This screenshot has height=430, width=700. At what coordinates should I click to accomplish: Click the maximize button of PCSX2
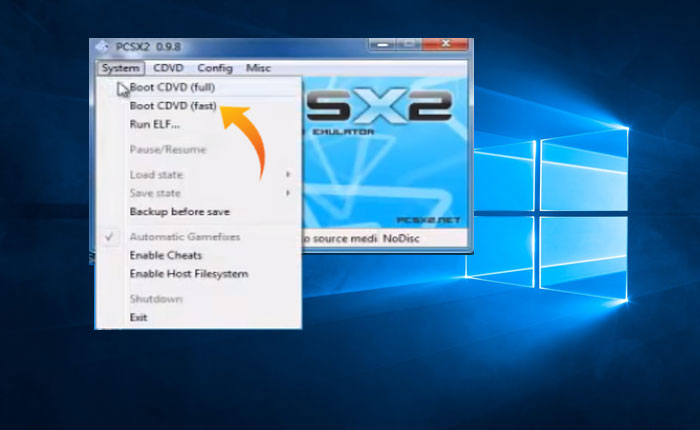coord(408,44)
